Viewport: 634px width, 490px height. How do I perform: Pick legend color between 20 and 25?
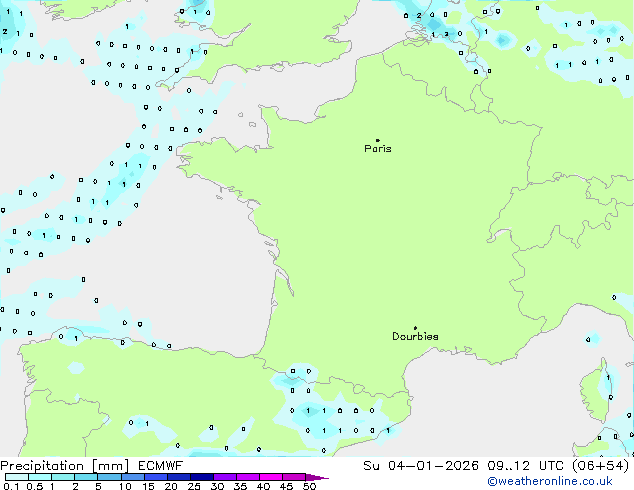[x=182, y=478]
